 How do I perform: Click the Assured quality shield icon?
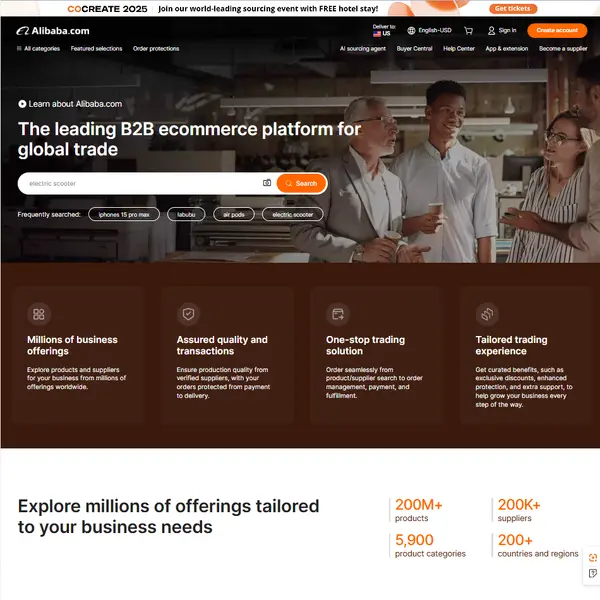tap(188, 314)
